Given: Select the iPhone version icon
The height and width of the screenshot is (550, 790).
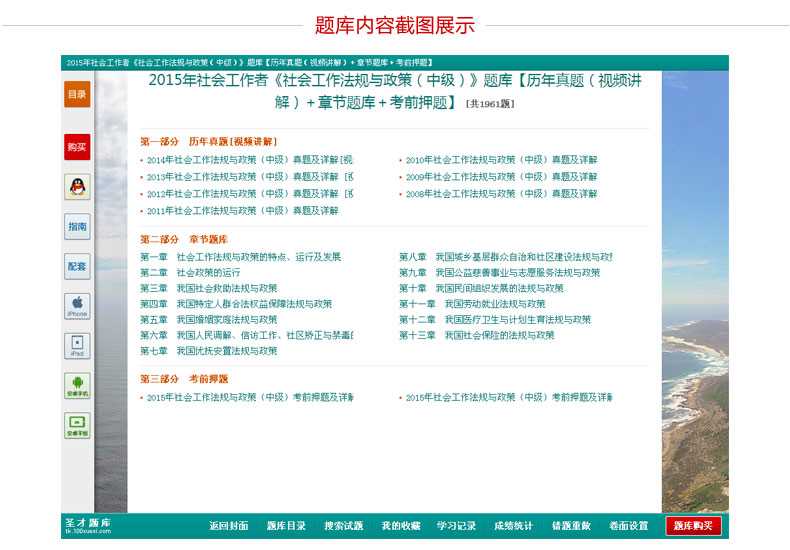Looking at the screenshot, I should (x=77, y=305).
